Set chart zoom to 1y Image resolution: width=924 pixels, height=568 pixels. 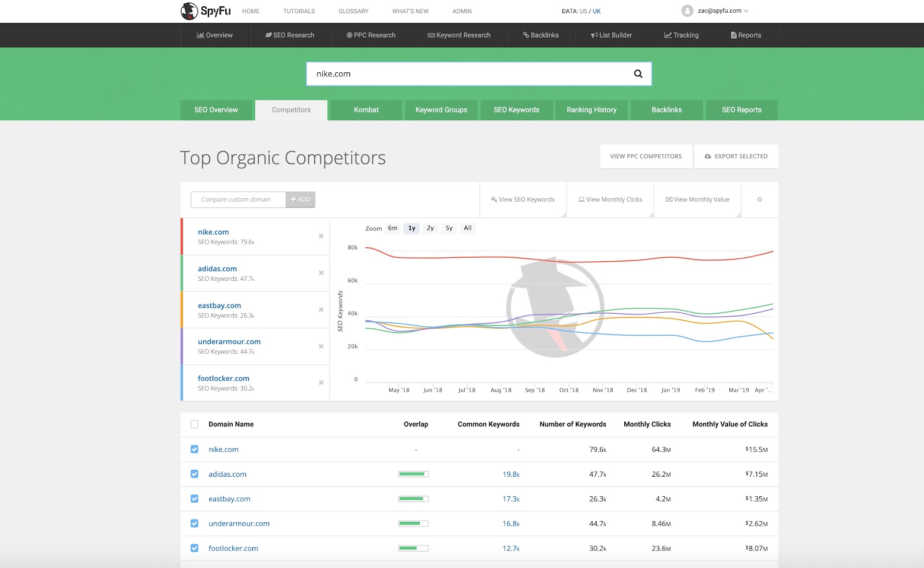pyautogui.click(x=412, y=228)
